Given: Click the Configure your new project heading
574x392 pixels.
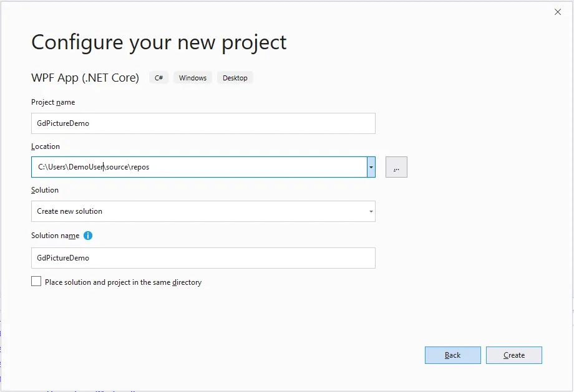Looking at the screenshot, I should [x=159, y=42].
